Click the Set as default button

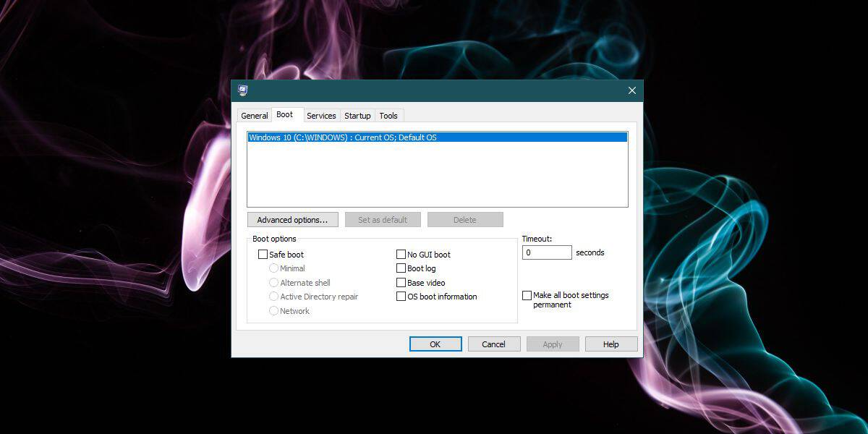coord(383,220)
